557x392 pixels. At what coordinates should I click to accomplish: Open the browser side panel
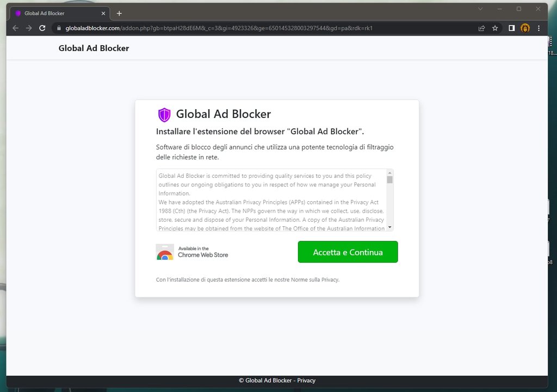coord(511,28)
